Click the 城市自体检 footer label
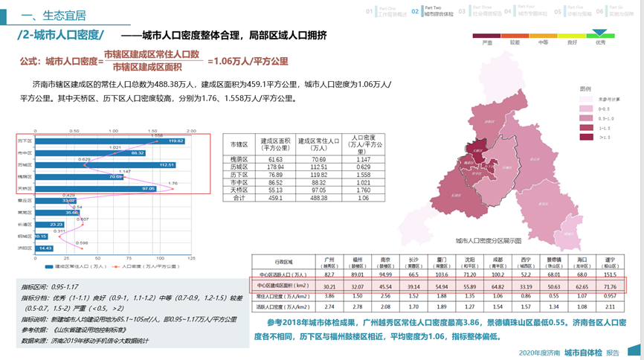 [x=583, y=353]
